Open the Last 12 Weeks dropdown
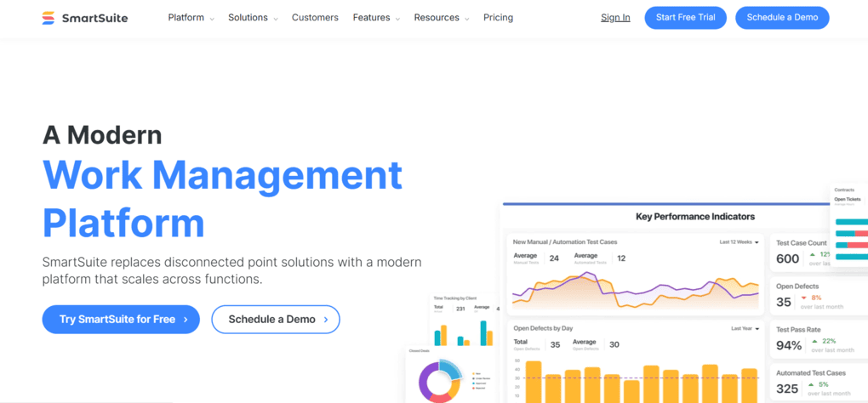This screenshot has width=868, height=403. [739, 242]
